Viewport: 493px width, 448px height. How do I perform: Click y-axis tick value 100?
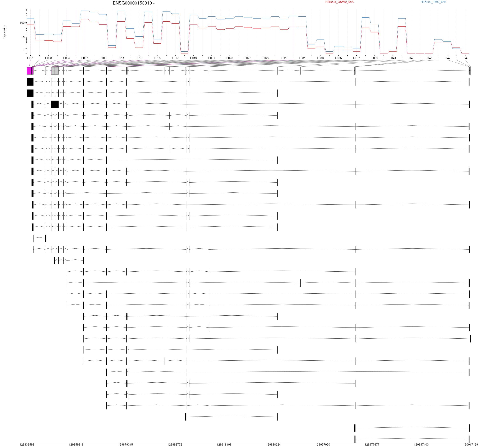22,23
